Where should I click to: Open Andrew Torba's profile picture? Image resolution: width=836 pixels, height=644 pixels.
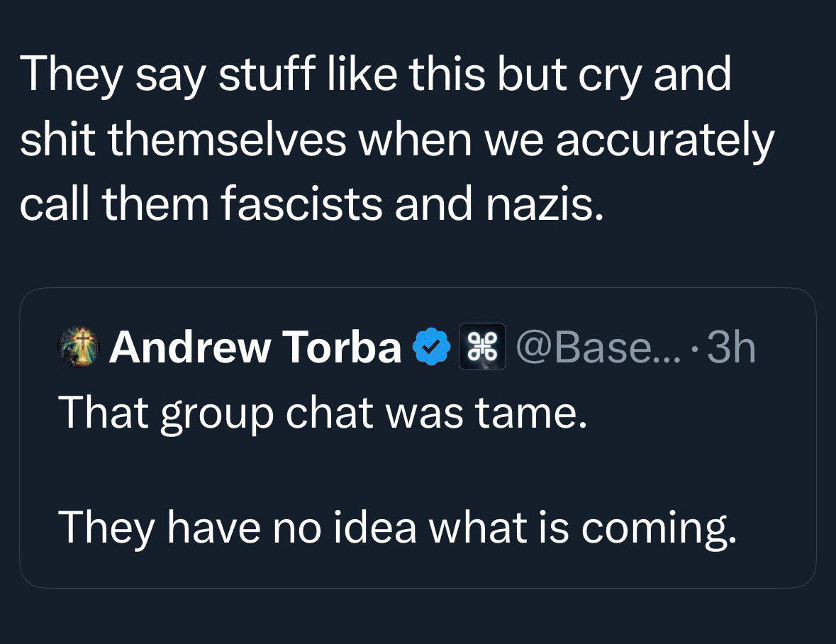coord(77,348)
